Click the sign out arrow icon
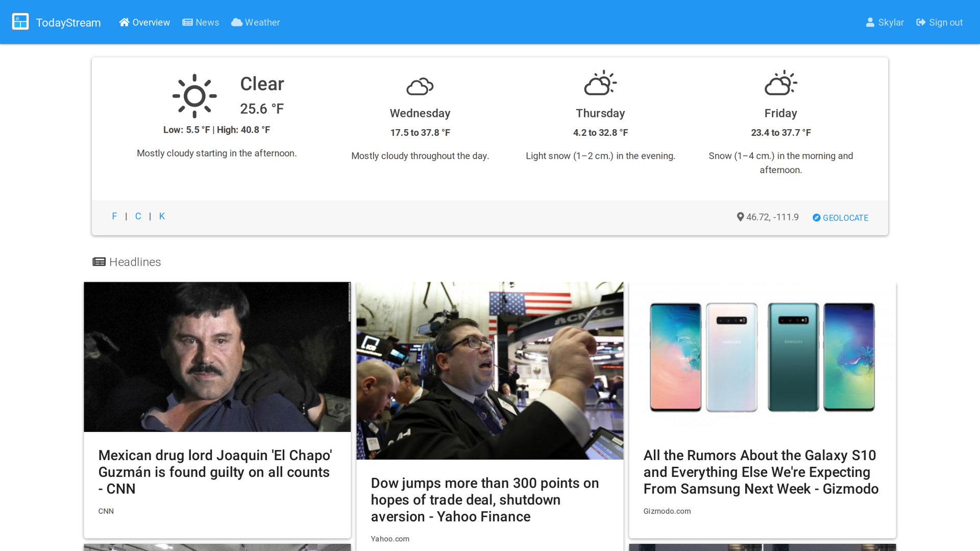Viewport: 980px width, 551px height. tap(921, 22)
